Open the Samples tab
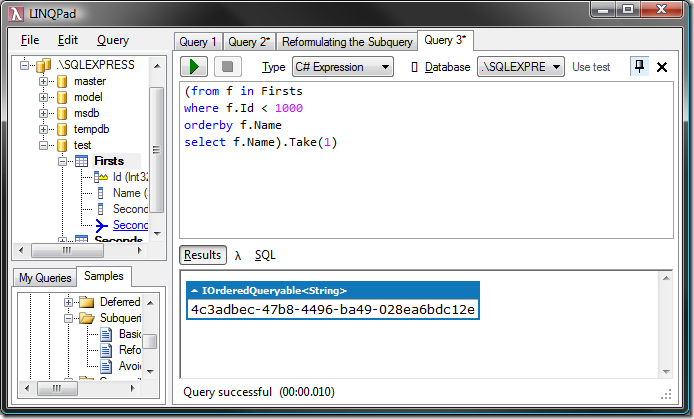 point(104,276)
